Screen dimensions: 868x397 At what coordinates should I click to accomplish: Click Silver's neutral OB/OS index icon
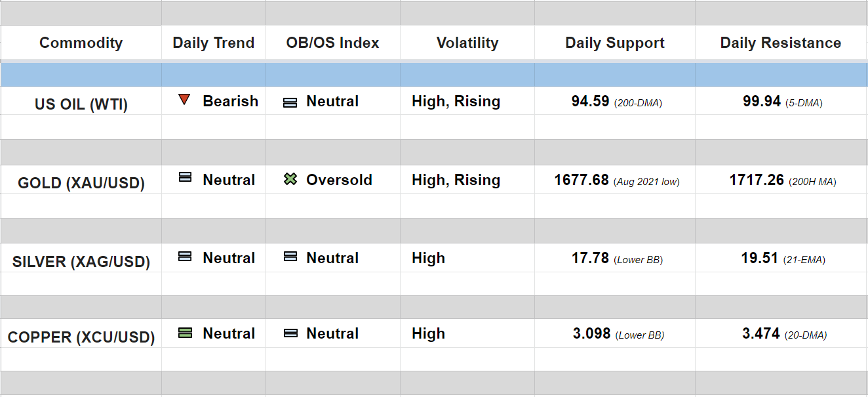coord(290,257)
